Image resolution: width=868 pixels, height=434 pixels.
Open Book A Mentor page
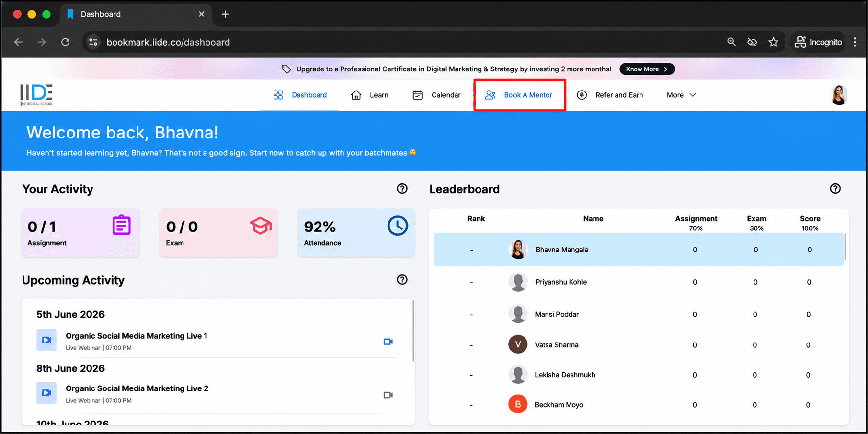519,95
